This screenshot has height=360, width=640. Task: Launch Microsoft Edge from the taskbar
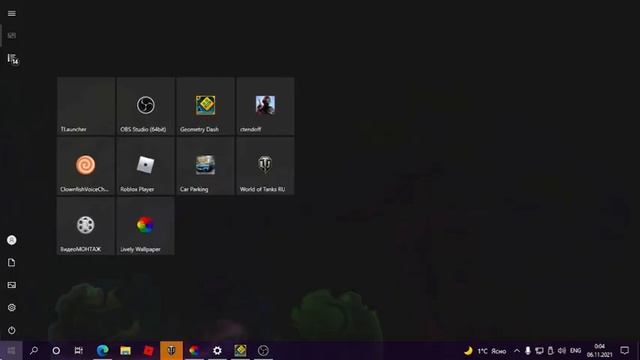(102, 350)
